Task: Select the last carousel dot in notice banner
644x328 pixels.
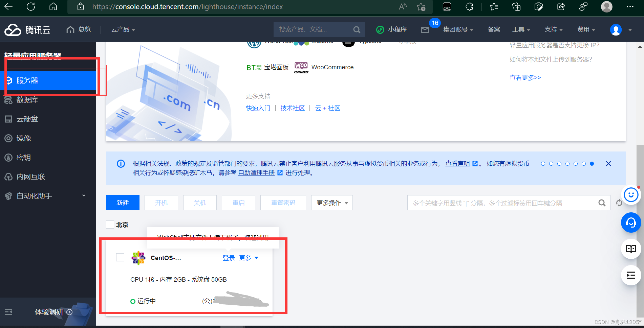Action: pyautogui.click(x=592, y=164)
